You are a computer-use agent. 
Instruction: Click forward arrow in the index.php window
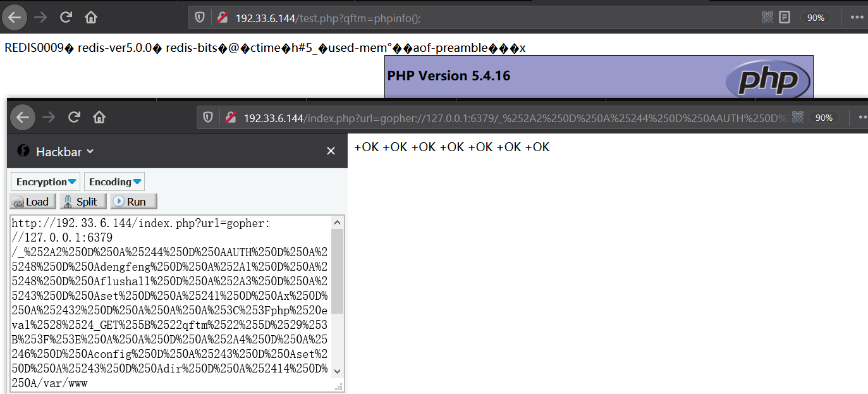[x=49, y=117]
